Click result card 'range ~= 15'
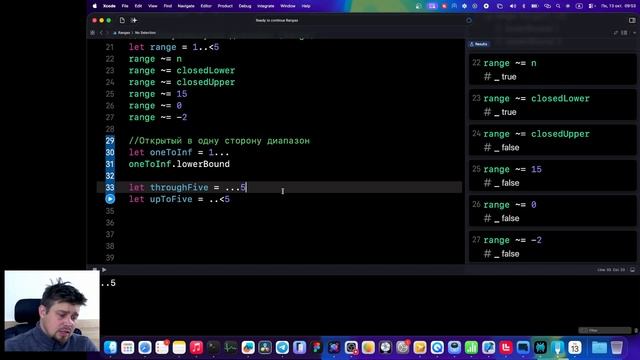640x360 pixels. tap(553, 176)
